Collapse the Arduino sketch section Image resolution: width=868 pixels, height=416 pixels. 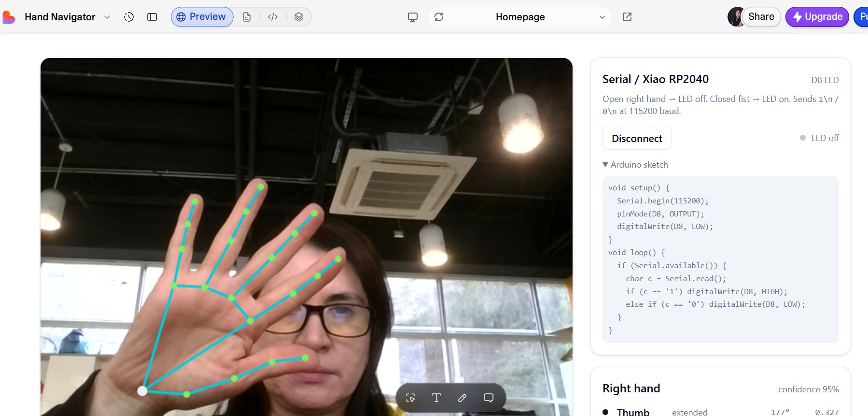pos(635,165)
